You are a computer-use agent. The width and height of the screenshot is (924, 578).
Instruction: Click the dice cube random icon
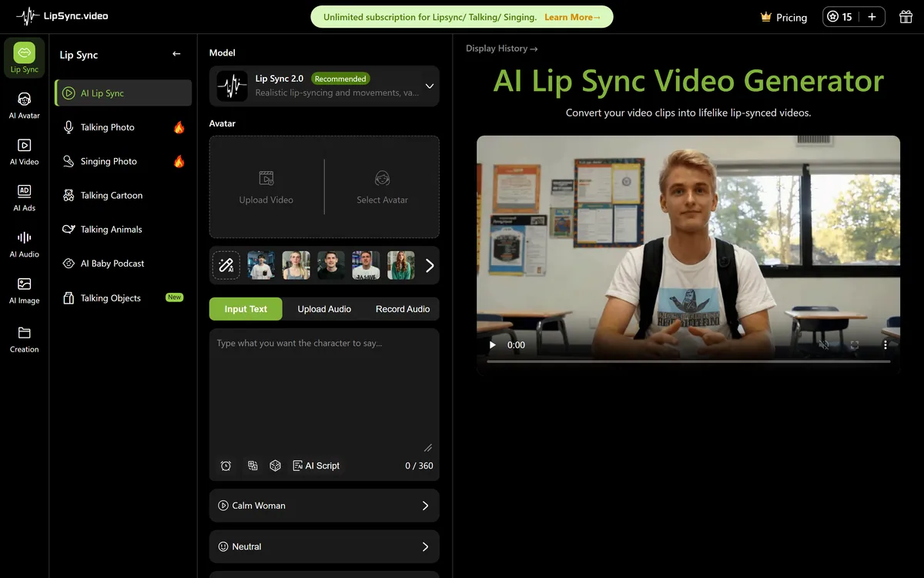pos(275,465)
